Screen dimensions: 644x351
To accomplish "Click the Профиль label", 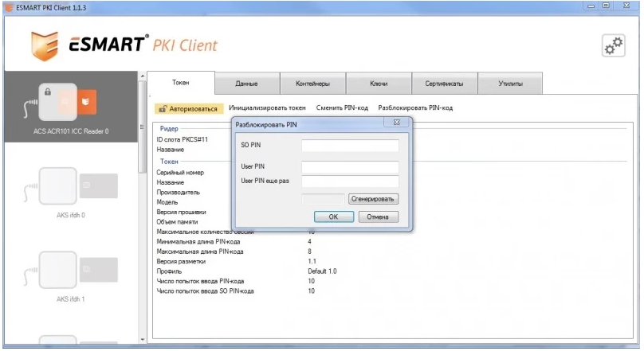I will point(169,271).
